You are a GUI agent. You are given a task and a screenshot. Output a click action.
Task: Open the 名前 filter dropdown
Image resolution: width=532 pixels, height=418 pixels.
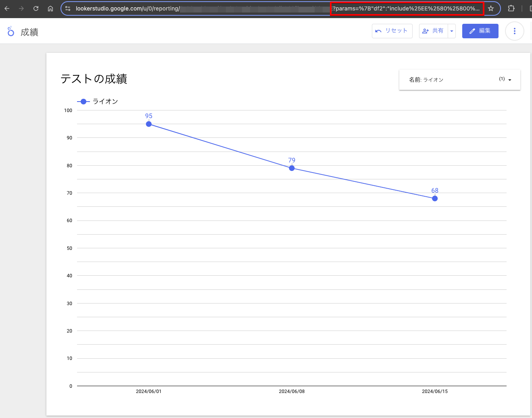459,80
